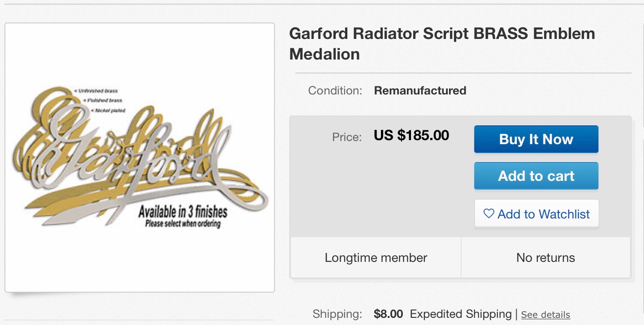
Task: Click the Unfinished brass label in image
Action: 98,91
